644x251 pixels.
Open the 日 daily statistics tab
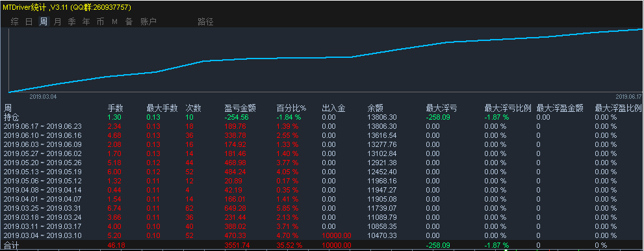point(29,21)
